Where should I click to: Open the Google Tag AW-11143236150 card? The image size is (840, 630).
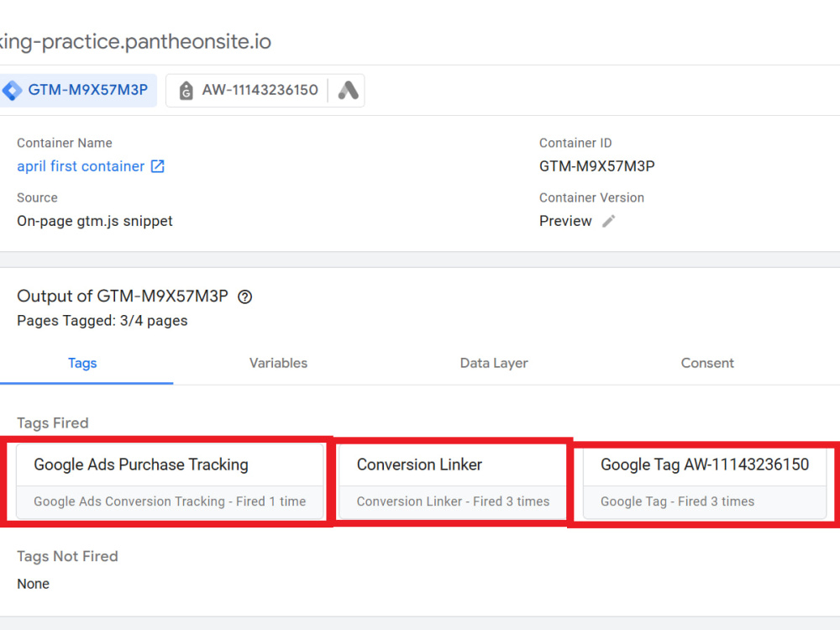pyautogui.click(x=705, y=481)
